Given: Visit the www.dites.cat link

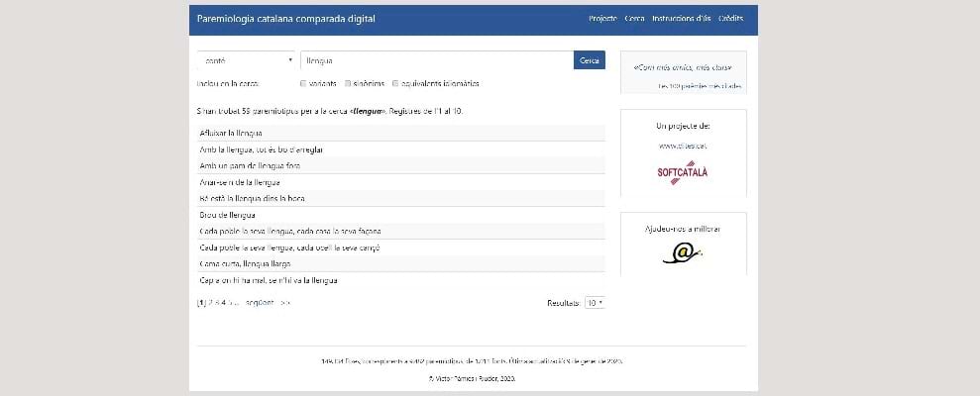Looking at the screenshot, I should click(x=682, y=146).
